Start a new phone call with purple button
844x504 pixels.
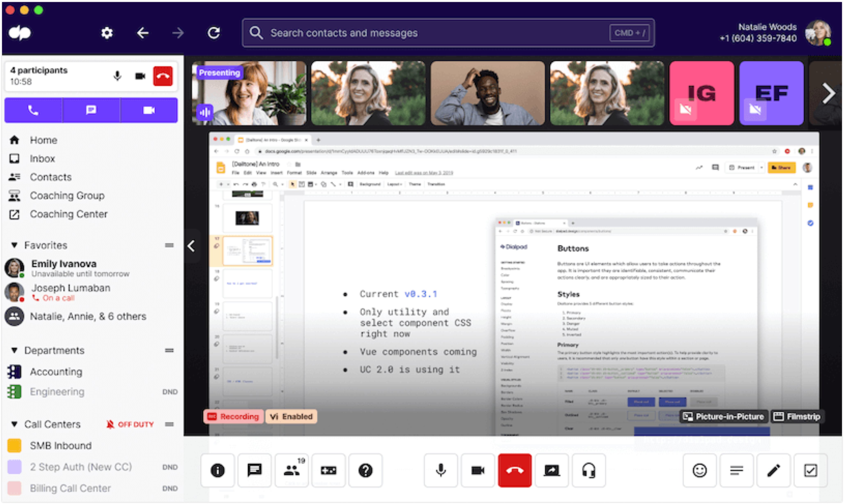pyautogui.click(x=33, y=110)
